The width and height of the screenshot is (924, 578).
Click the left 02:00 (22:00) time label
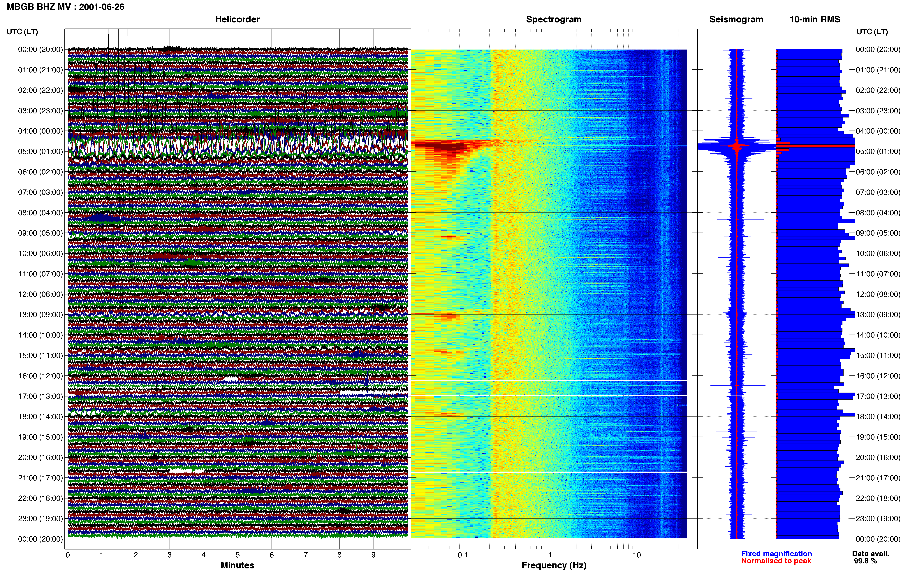(41, 90)
